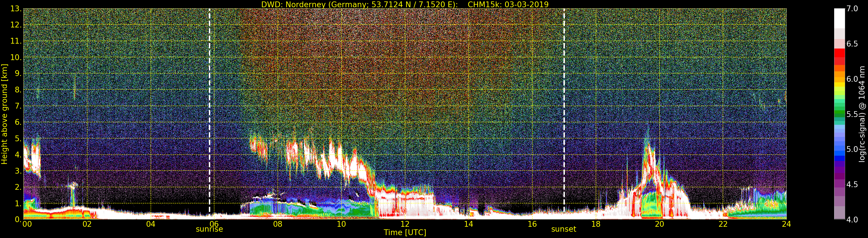Click the 'sunset' label below the time axis
868x238 pixels.
(564, 229)
